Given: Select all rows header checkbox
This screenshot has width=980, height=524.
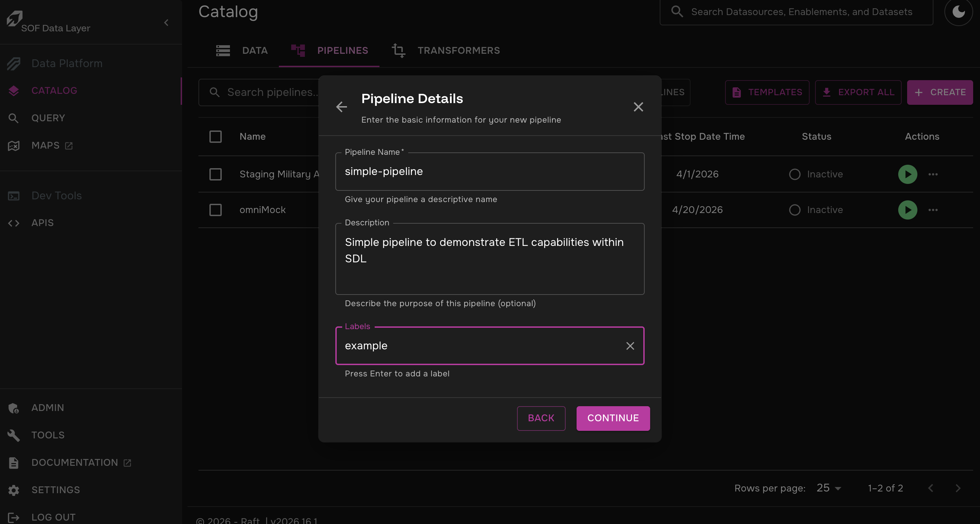Looking at the screenshot, I should [215, 137].
